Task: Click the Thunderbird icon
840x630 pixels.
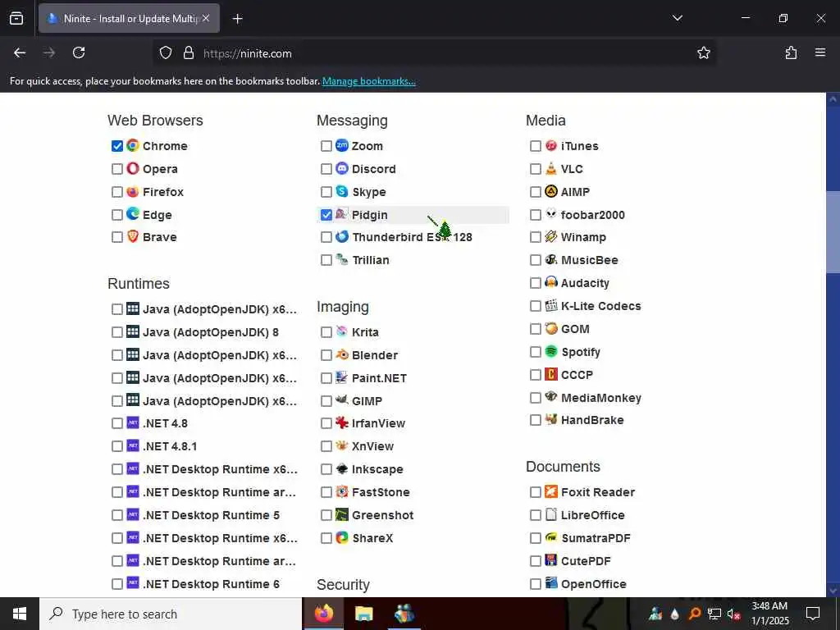Action: [342, 236]
